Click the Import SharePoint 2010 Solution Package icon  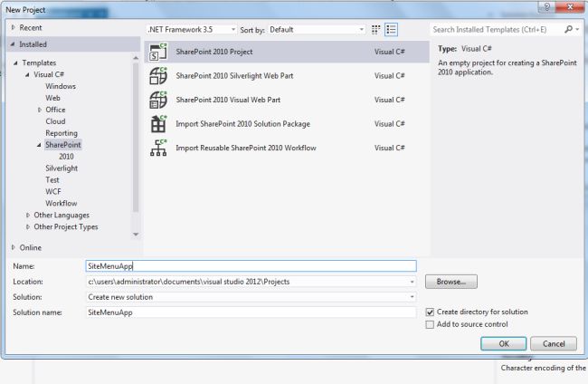click(x=158, y=124)
